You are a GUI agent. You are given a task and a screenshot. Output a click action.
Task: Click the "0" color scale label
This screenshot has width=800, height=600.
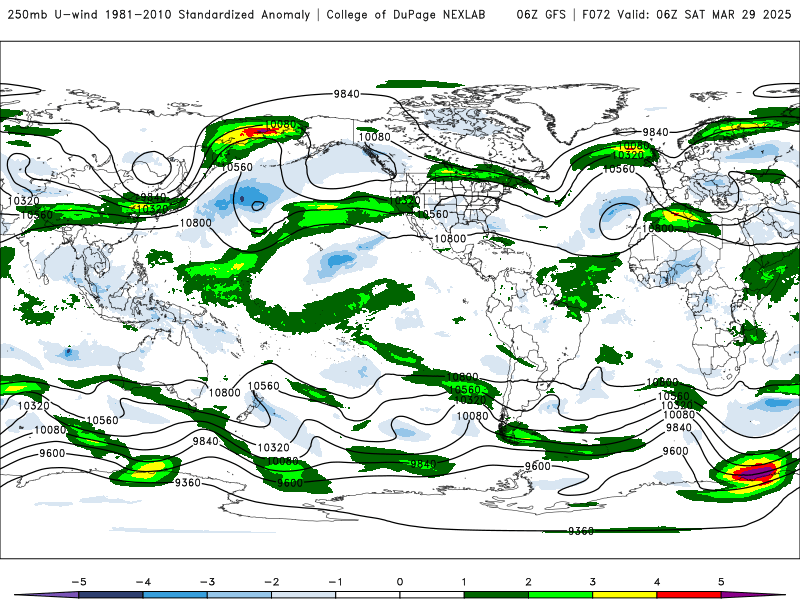point(400,582)
